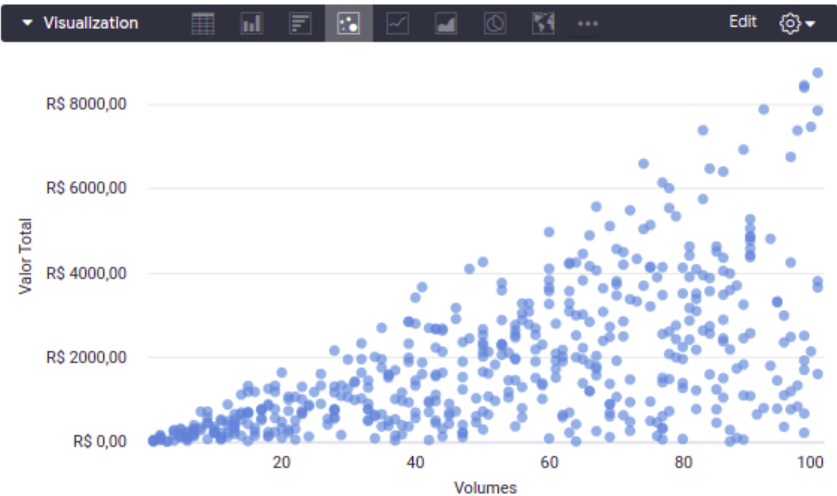The image size is (837, 496).
Task: Expand the arrow beside the gear
Action: [810, 23]
